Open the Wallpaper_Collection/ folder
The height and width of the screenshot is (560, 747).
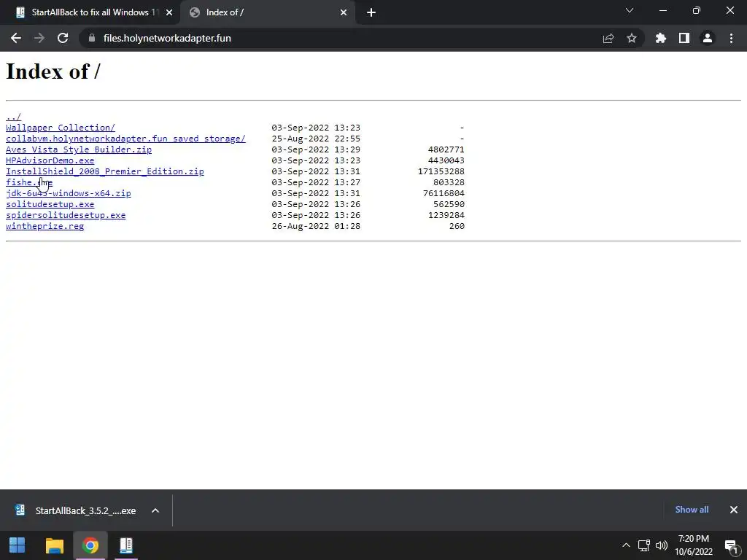[61, 128]
